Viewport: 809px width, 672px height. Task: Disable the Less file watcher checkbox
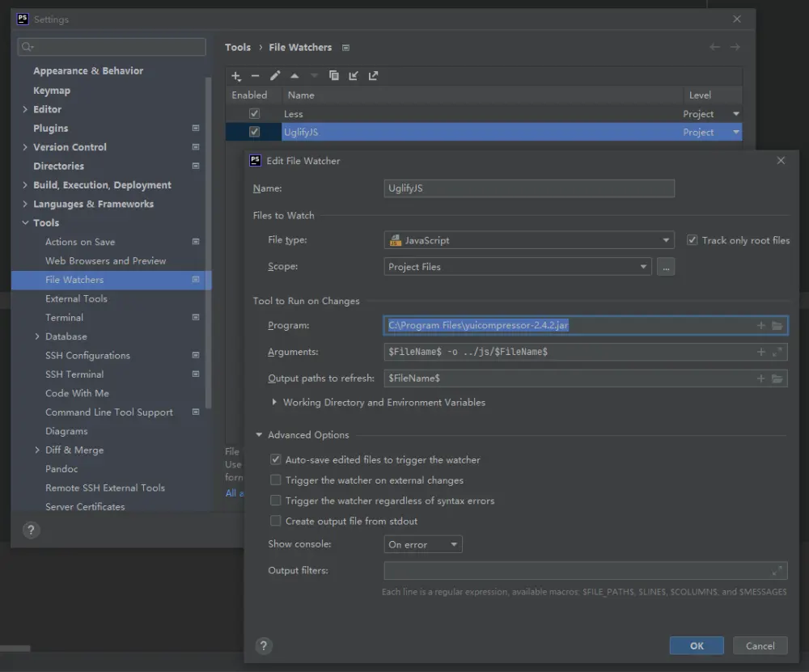click(x=254, y=113)
